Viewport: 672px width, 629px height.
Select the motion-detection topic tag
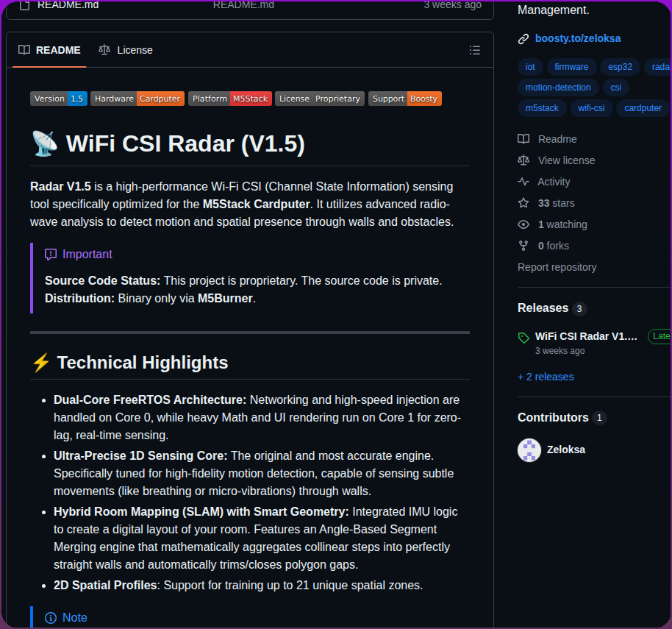click(x=558, y=88)
